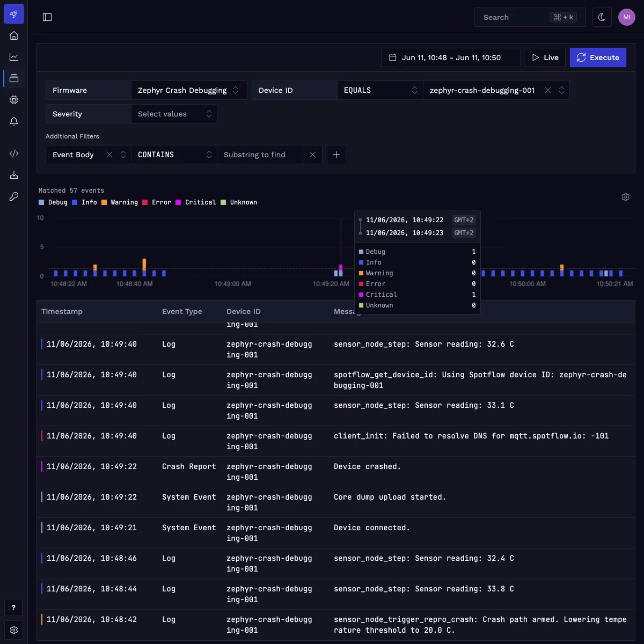Screen dimensions: 644x644
Task: Sort by Timestamp column header
Action: (x=62, y=311)
